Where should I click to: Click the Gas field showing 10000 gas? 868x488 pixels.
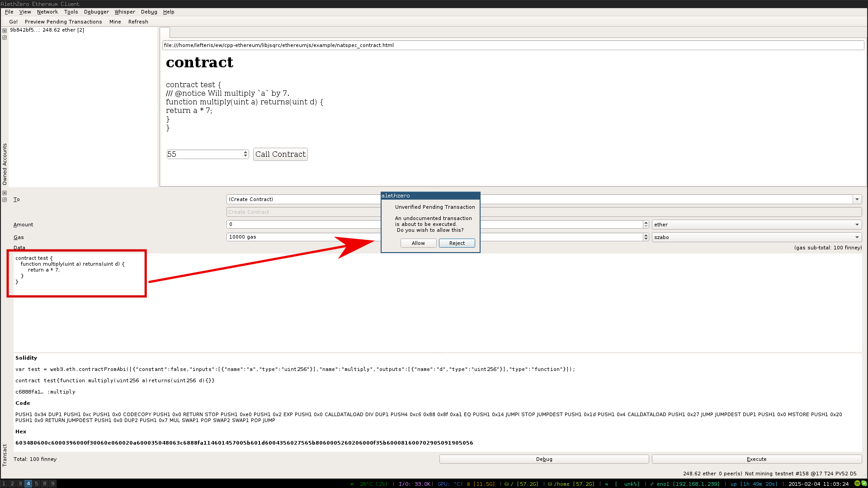coord(434,237)
